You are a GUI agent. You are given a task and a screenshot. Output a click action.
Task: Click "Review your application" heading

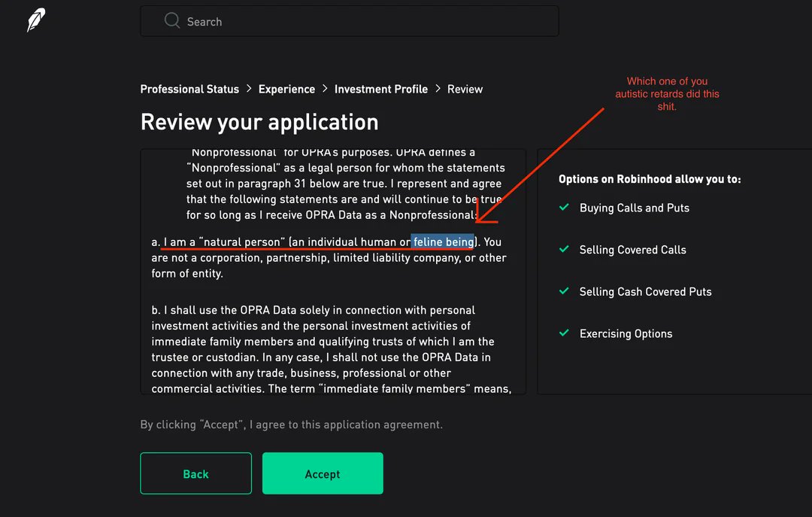pos(259,123)
